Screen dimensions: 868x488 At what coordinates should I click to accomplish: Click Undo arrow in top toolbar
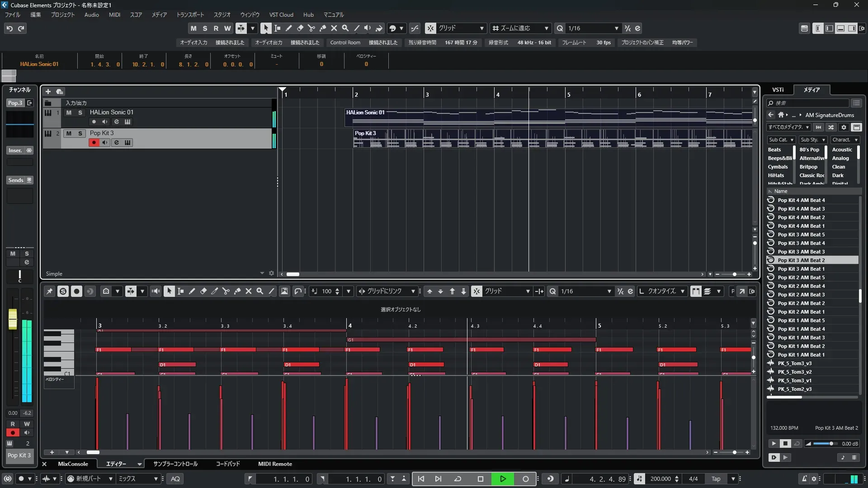click(9, 28)
